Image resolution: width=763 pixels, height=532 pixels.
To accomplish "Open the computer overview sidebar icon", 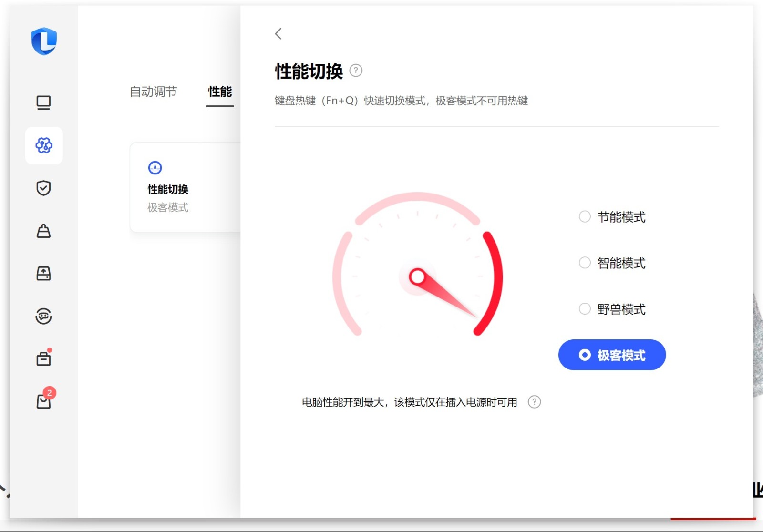I will pos(44,102).
